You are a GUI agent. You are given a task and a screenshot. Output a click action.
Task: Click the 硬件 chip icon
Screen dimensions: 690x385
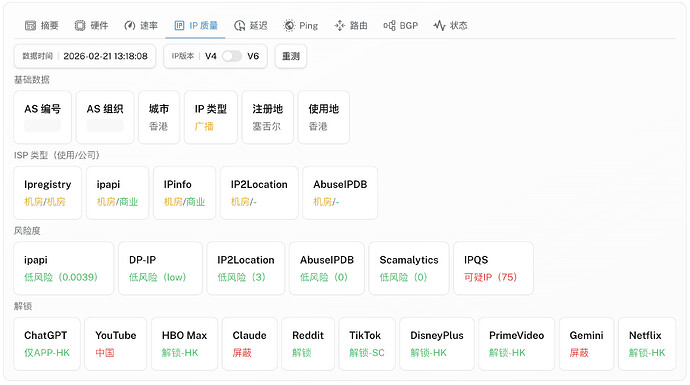coord(80,26)
